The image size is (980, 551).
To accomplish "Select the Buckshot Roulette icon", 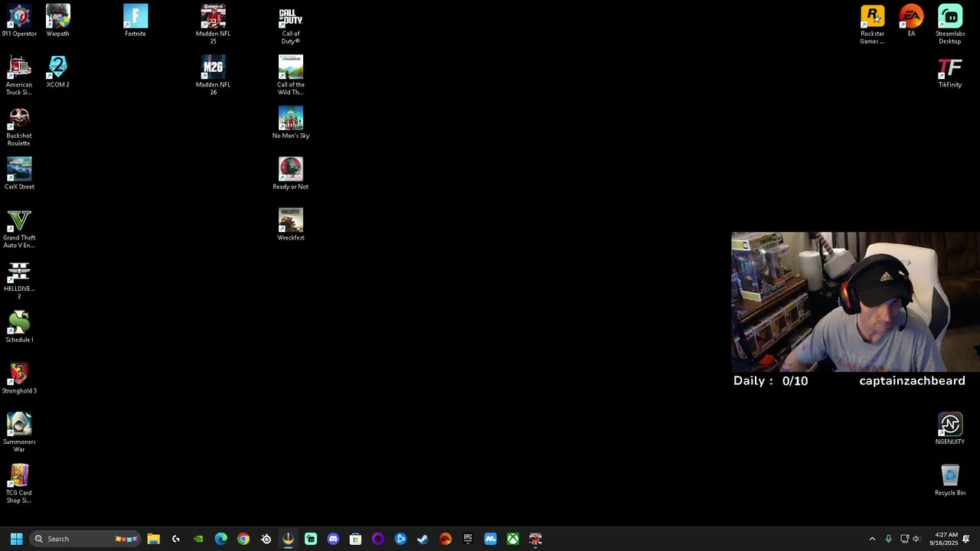I will pos(19,126).
